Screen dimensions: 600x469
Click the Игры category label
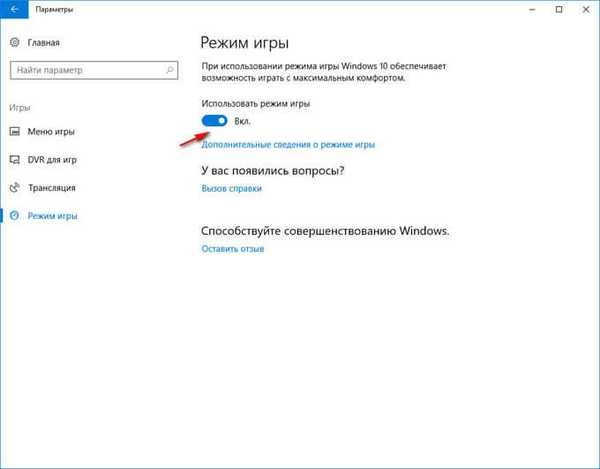click(20, 107)
